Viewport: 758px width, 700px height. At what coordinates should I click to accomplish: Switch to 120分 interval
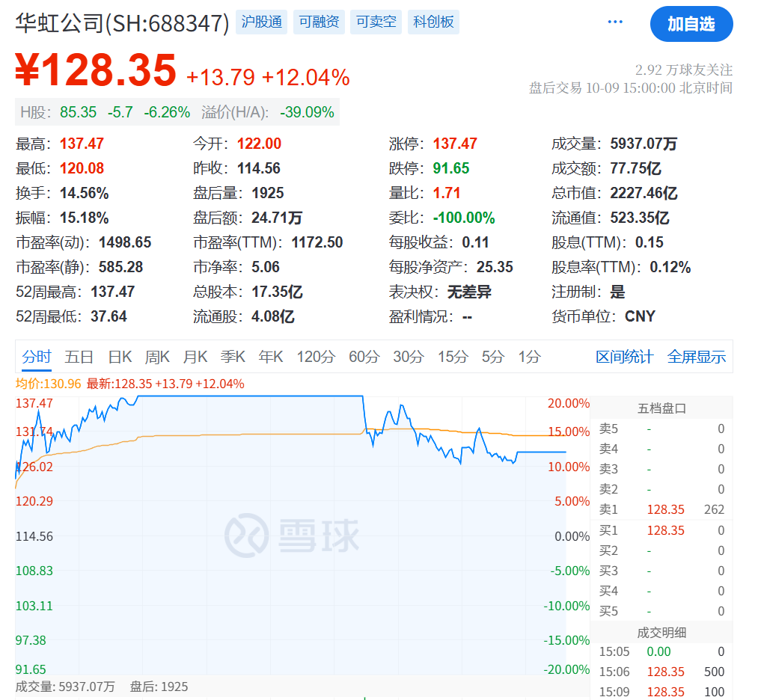tap(316, 357)
